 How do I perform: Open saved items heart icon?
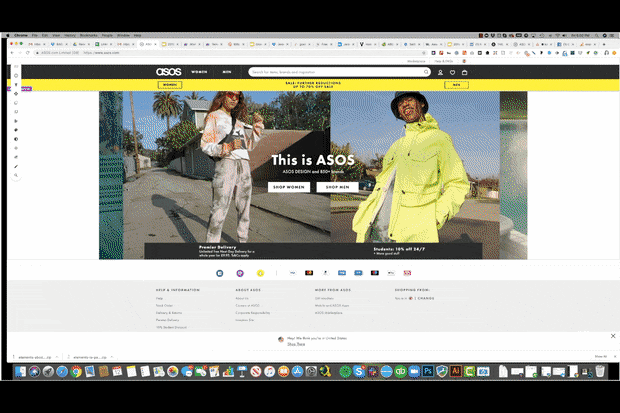pos(452,72)
